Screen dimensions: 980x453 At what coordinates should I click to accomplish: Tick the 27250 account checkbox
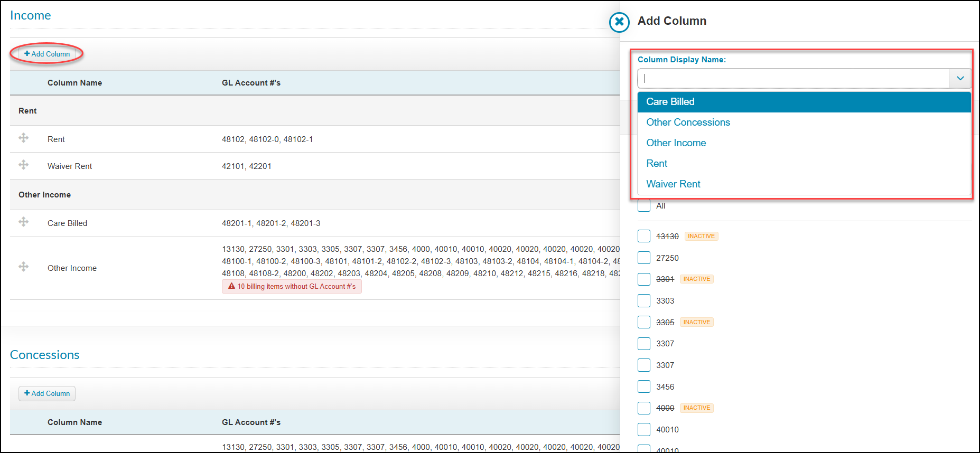pyautogui.click(x=644, y=258)
